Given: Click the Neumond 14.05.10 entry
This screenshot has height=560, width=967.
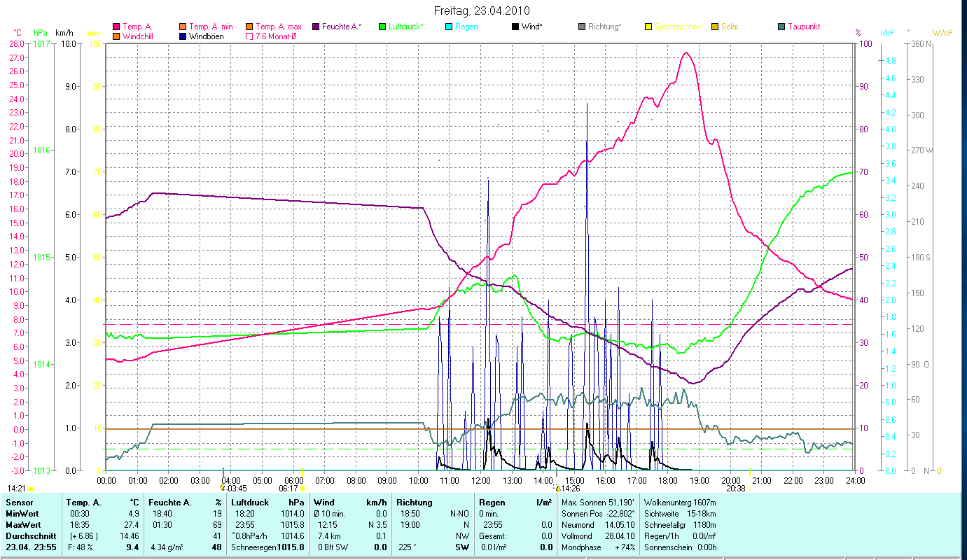Looking at the screenshot, I should point(598,524).
